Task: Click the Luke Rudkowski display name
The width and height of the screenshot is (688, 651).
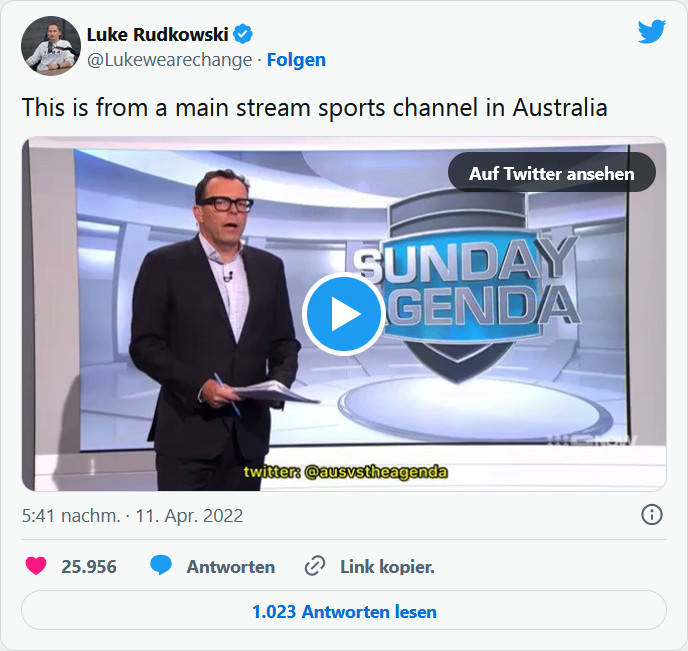Action: pyautogui.click(x=158, y=35)
